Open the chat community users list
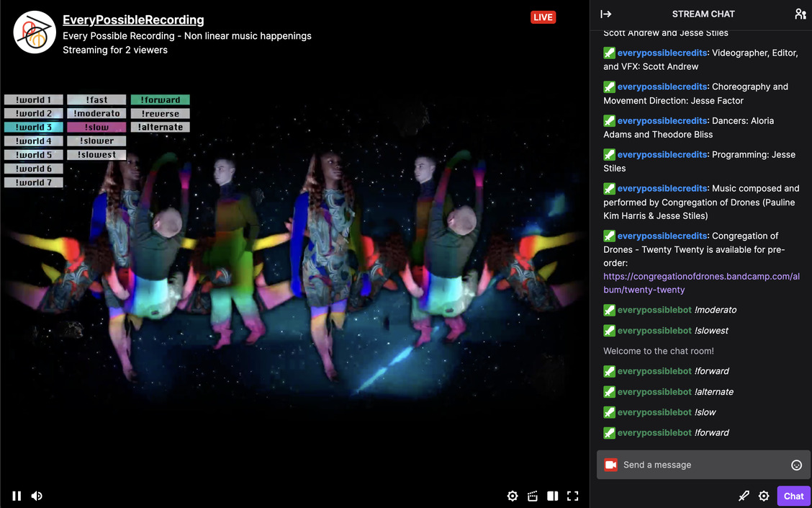This screenshot has width=812, height=508. (x=800, y=14)
